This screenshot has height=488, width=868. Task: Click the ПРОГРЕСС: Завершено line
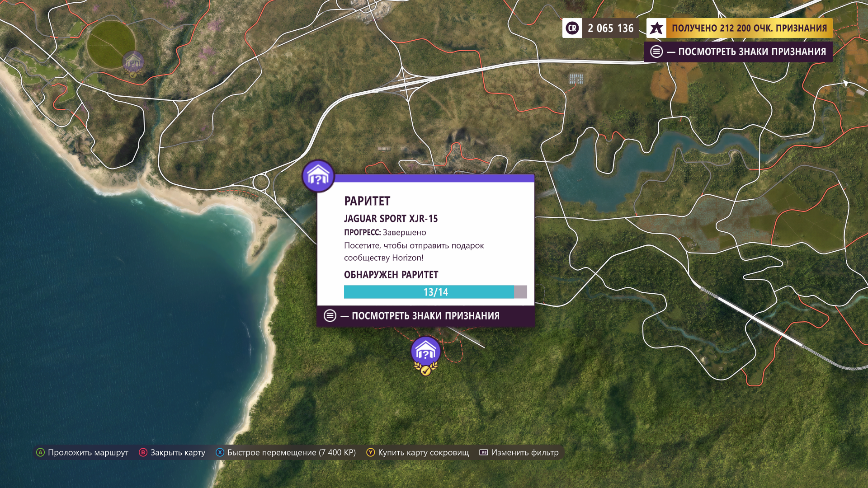tap(385, 232)
